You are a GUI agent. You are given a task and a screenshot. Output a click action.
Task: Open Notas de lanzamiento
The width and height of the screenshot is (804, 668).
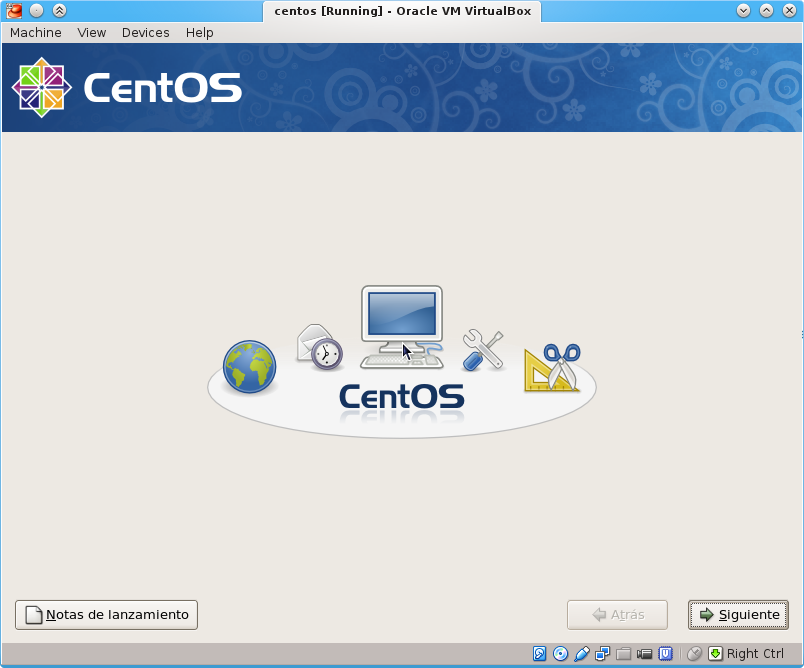(x=106, y=615)
